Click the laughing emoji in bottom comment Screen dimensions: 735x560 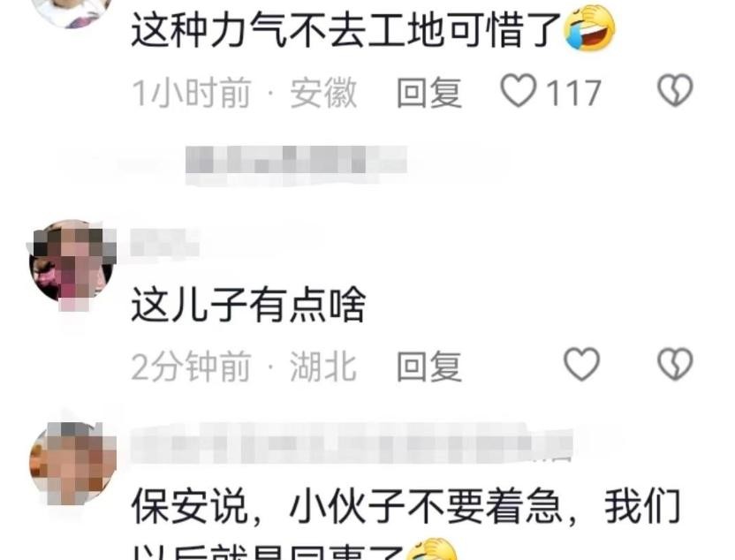pos(431,549)
